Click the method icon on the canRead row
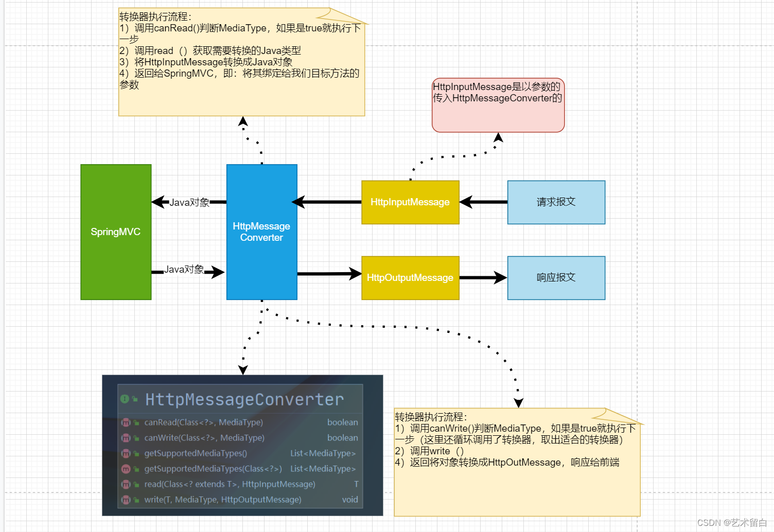 (x=126, y=422)
